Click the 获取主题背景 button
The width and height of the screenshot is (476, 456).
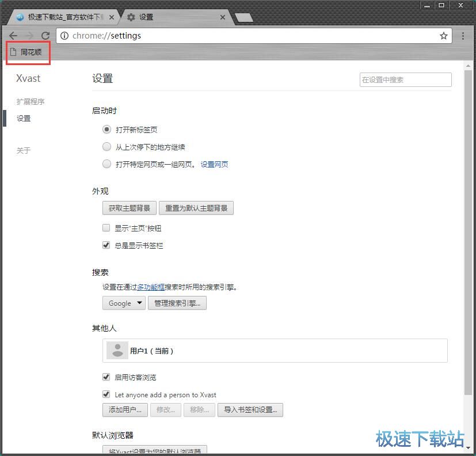pyautogui.click(x=130, y=208)
